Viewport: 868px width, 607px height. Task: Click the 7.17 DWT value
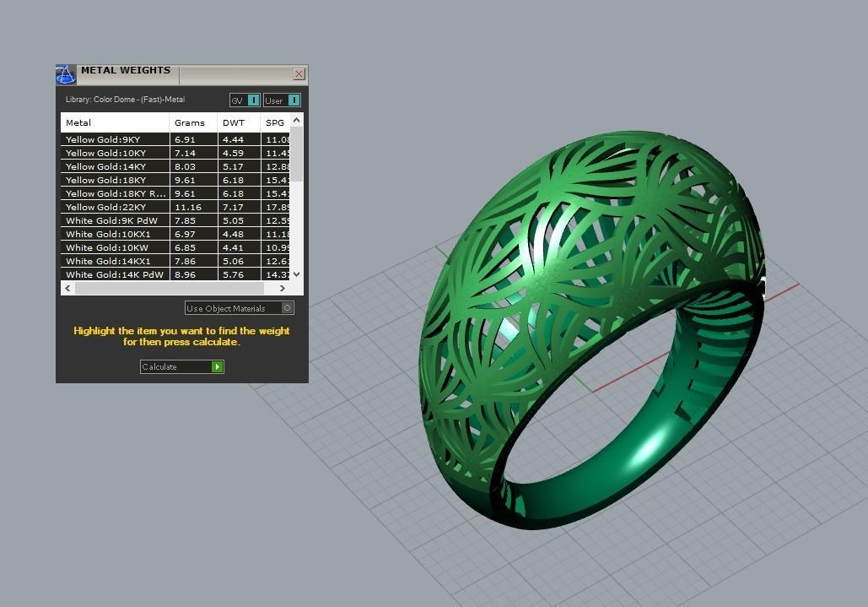tap(233, 207)
